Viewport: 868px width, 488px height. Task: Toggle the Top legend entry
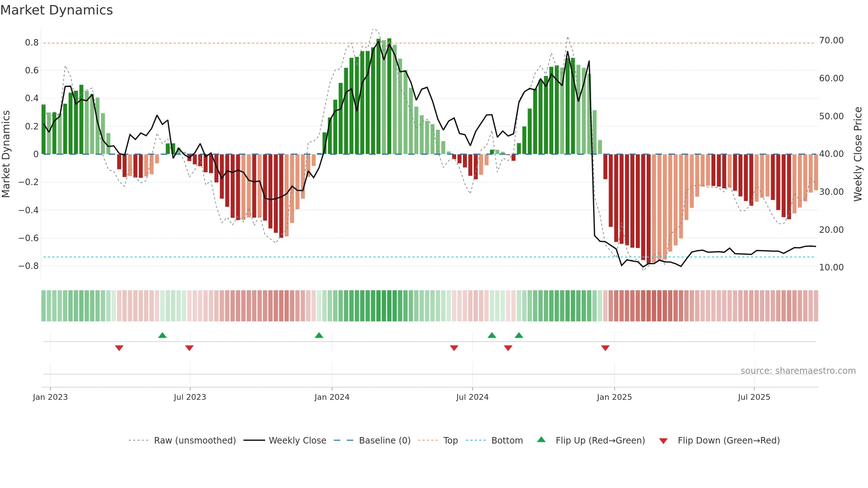pyautogui.click(x=438, y=440)
